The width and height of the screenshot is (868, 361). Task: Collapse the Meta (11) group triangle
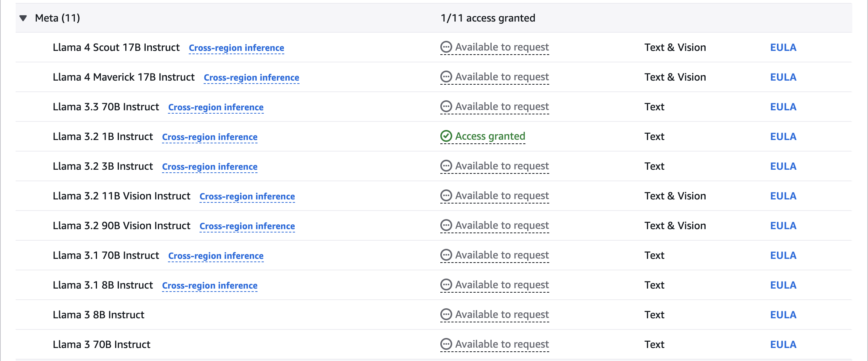coord(23,18)
